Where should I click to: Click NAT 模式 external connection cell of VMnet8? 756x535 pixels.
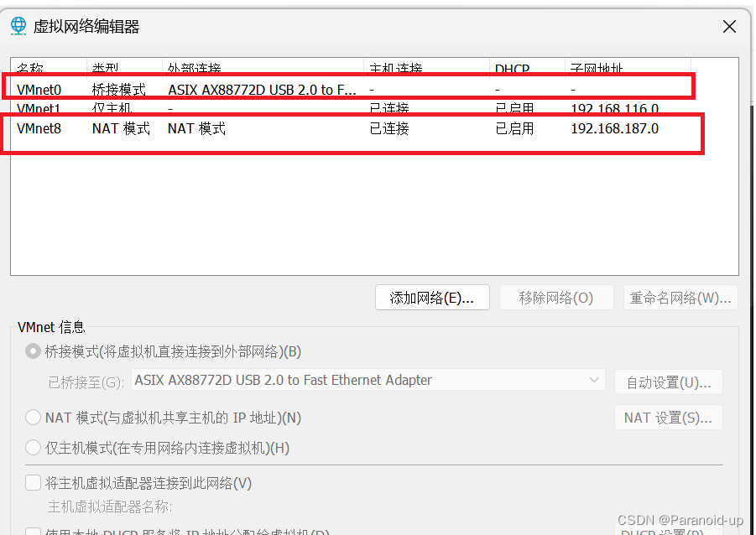196,128
